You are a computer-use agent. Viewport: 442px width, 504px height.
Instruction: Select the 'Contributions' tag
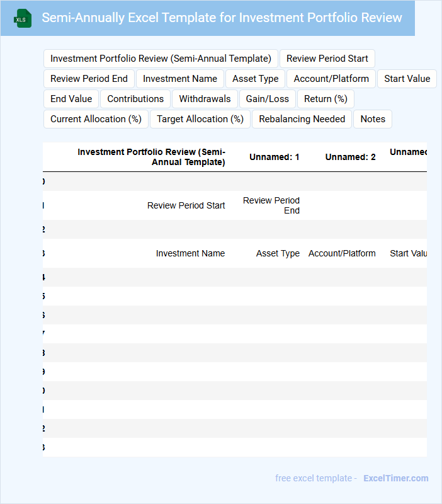[x=135, y=99]
